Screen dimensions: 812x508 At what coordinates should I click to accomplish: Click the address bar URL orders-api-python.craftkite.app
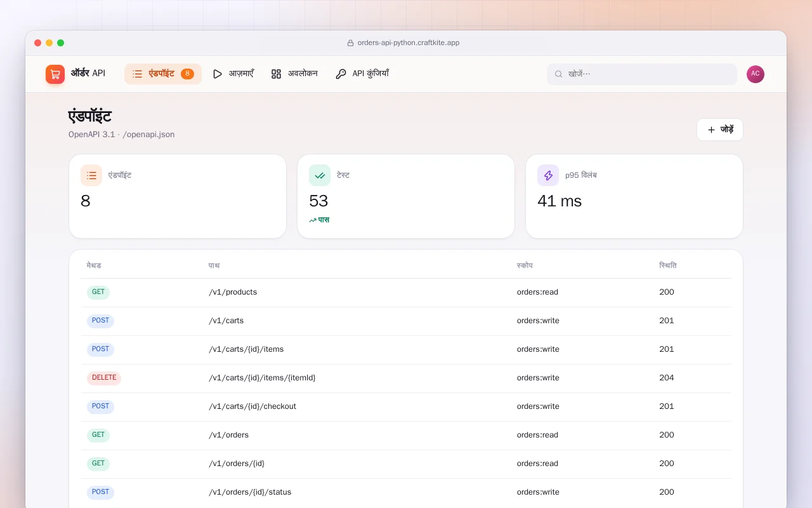pos(409,43)
